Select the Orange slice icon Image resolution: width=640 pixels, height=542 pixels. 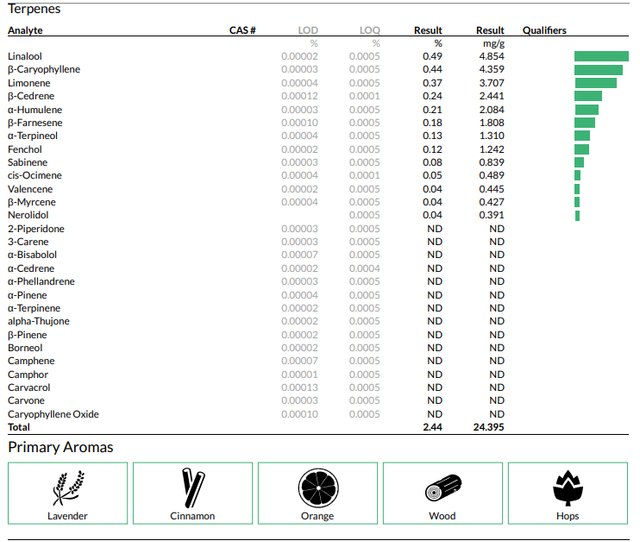[318, 488]
